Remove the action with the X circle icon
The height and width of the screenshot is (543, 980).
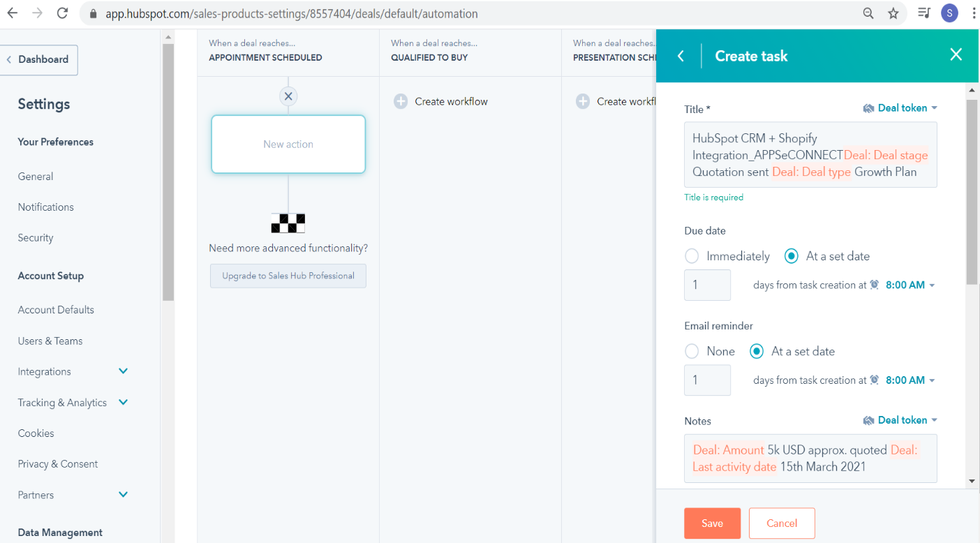click(x=288, y=96)
